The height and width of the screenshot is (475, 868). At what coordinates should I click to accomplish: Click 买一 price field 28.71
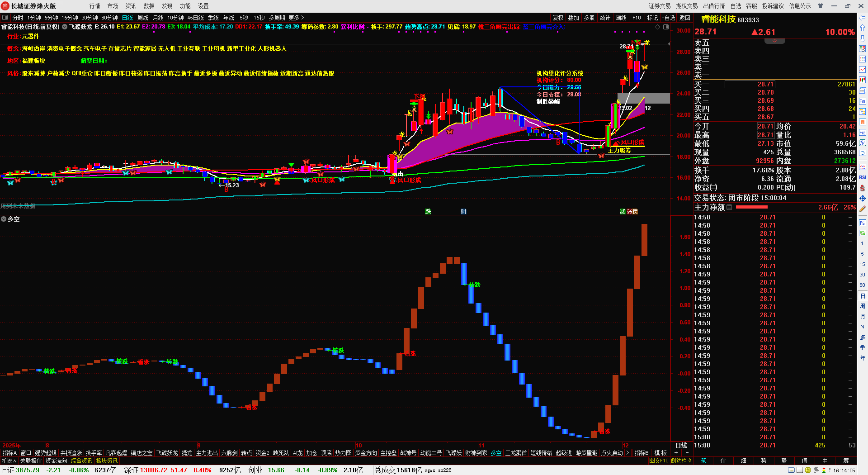(750, 84)
